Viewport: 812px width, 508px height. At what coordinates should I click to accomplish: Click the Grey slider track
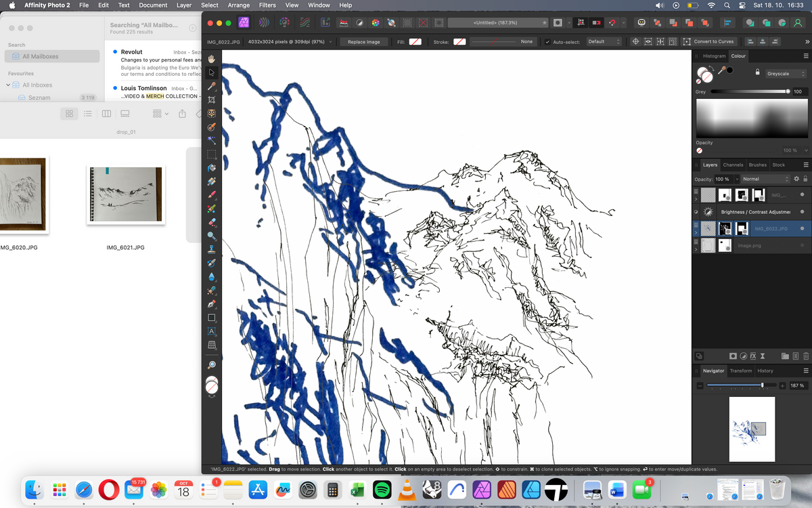(748, 91)
